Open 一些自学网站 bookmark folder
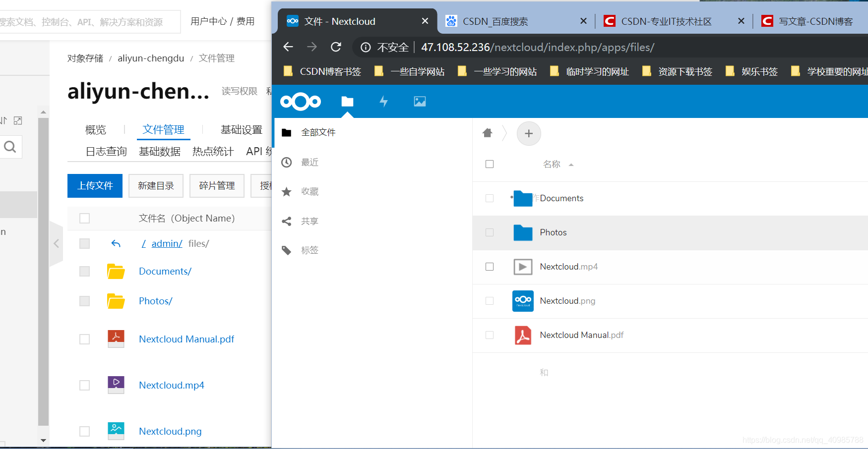 point(409,71)
